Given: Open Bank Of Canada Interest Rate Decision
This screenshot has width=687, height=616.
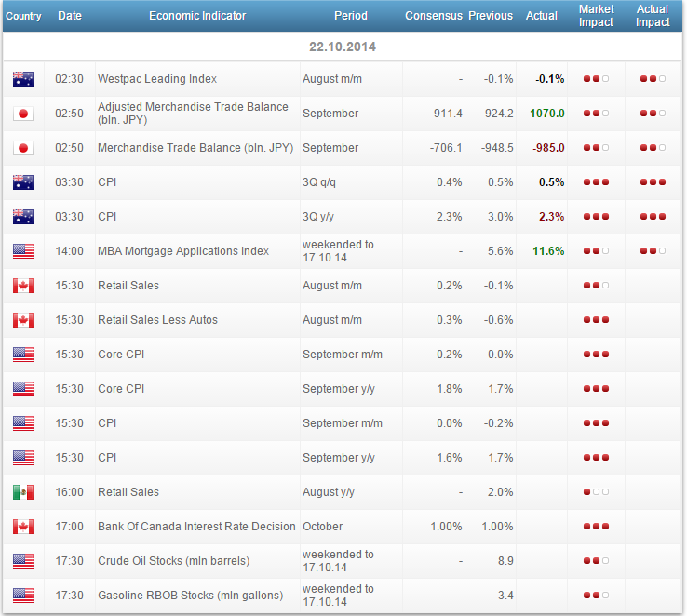Looking at the screenshot, I should (x=196, y=527).
